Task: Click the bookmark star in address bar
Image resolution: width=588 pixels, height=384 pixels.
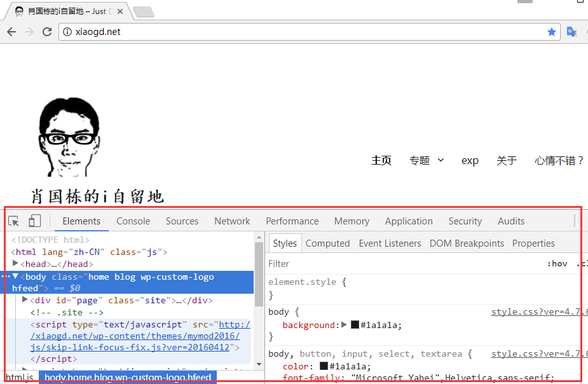Action: (551, 32)
